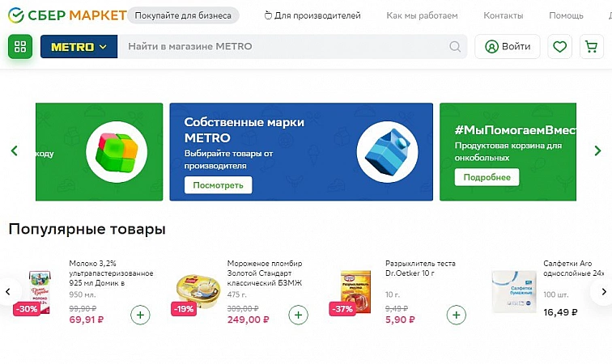The height and width of the screenshot is (364, 612).
Task: Open the shopping cart icon
Action: (592, 47)
